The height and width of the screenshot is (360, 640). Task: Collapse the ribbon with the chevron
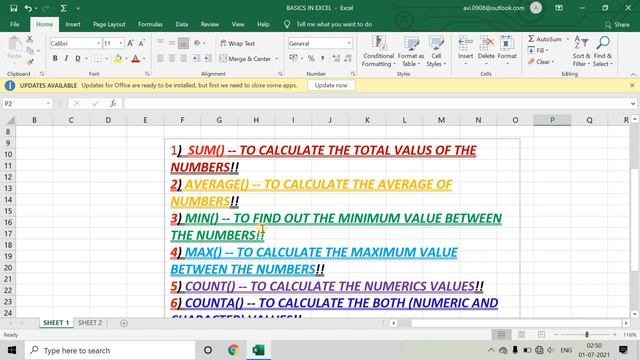point(633,74)
